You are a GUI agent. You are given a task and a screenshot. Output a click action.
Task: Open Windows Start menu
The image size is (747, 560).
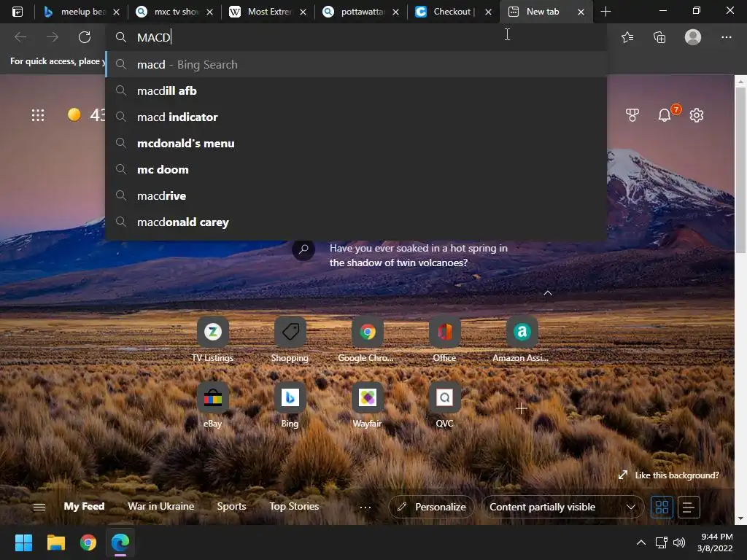(23, 542)
